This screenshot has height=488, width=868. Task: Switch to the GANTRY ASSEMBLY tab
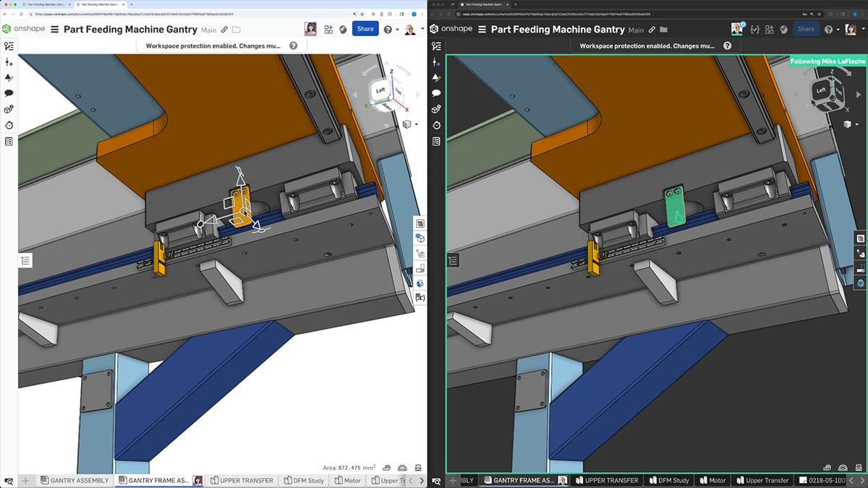click(x=75, y=480)
